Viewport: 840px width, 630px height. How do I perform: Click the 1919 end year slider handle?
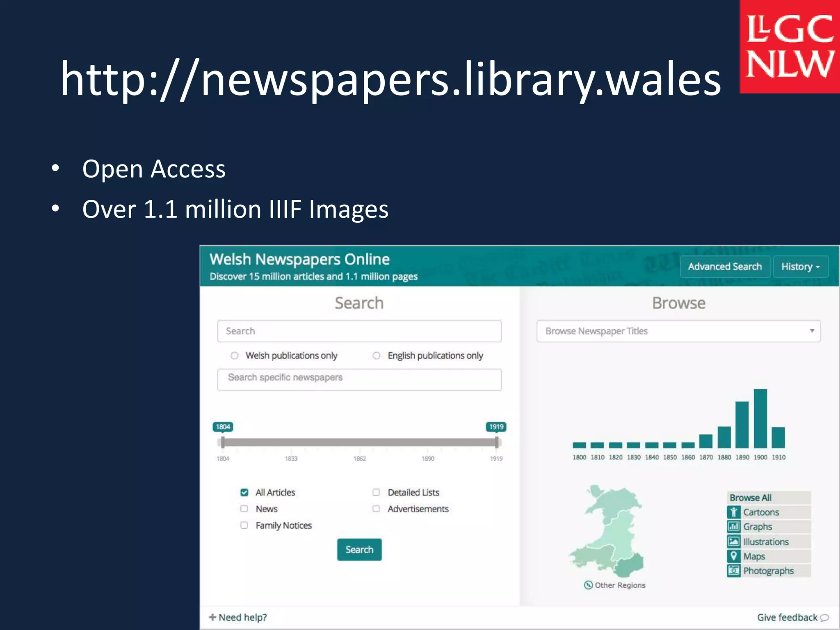tap(496, 442)
